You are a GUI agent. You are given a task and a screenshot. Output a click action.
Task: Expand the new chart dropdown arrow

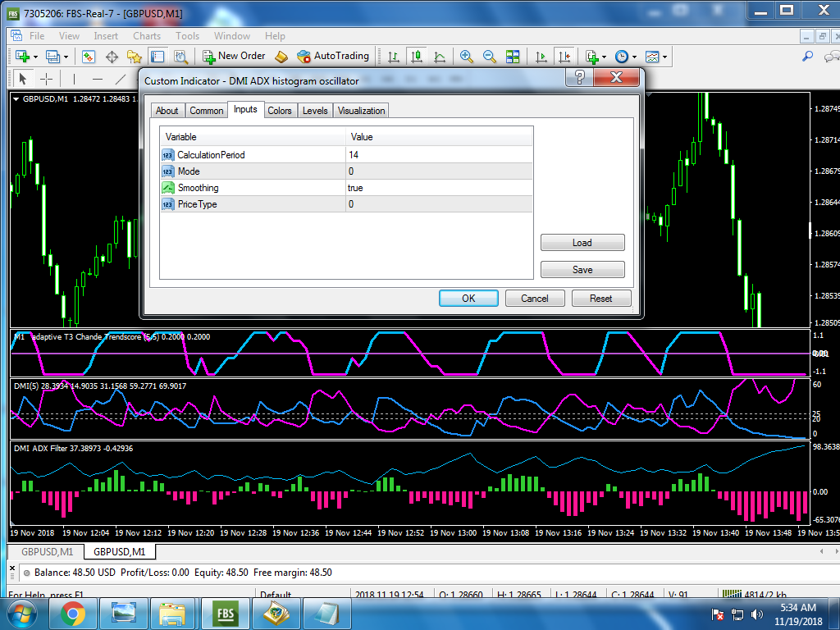click(x=34, y=57)
